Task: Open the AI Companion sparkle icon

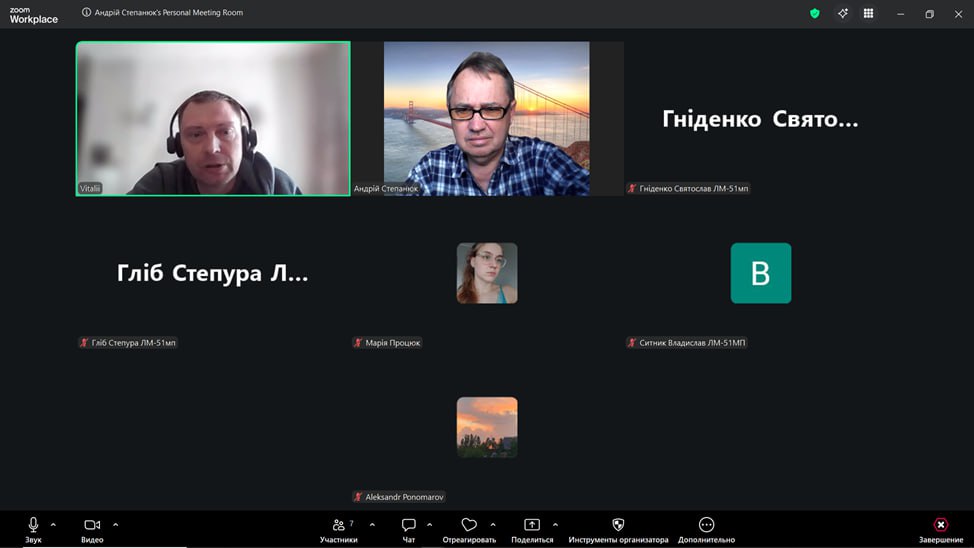Action: point(842,13)
